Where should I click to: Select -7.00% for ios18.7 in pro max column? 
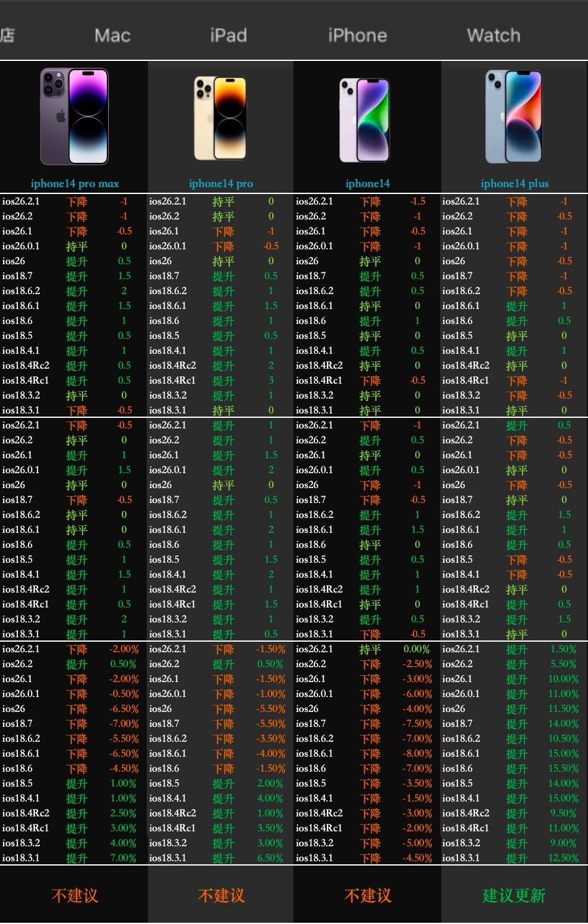pos(124,724)
